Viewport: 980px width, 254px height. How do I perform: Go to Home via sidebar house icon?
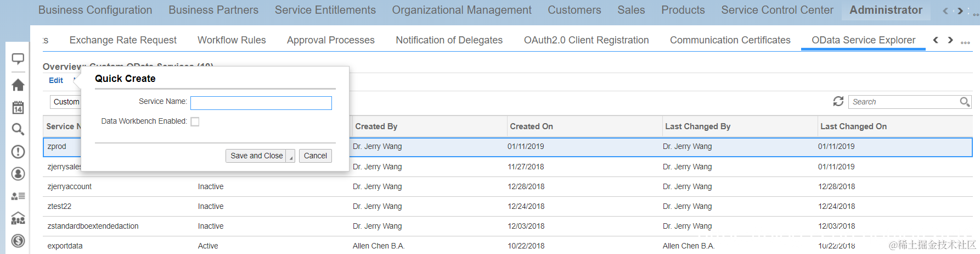click(18, 85)
